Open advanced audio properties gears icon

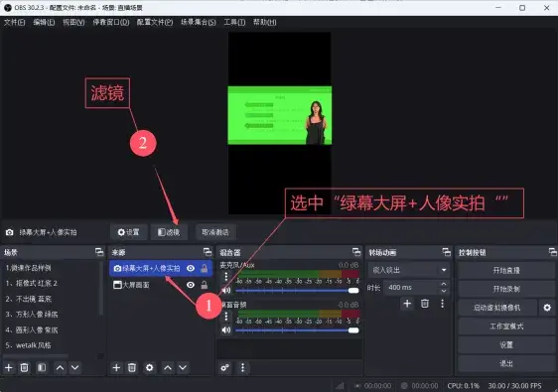225,367
